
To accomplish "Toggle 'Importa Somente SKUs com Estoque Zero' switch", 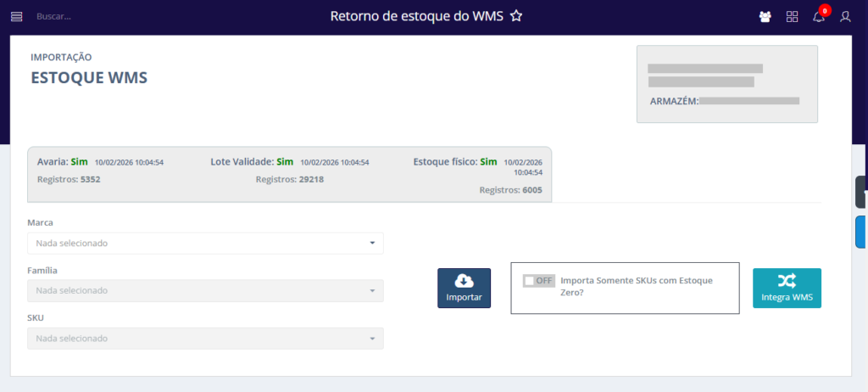I will 538,281.
